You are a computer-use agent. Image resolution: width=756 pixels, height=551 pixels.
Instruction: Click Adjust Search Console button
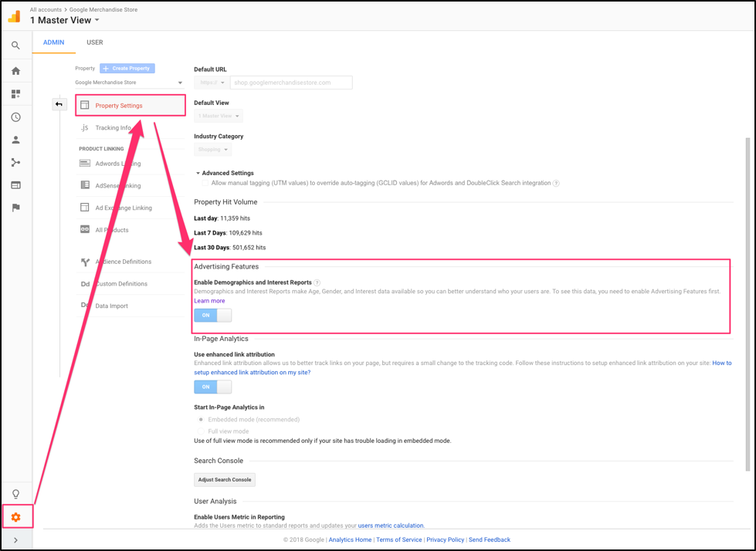225,480
